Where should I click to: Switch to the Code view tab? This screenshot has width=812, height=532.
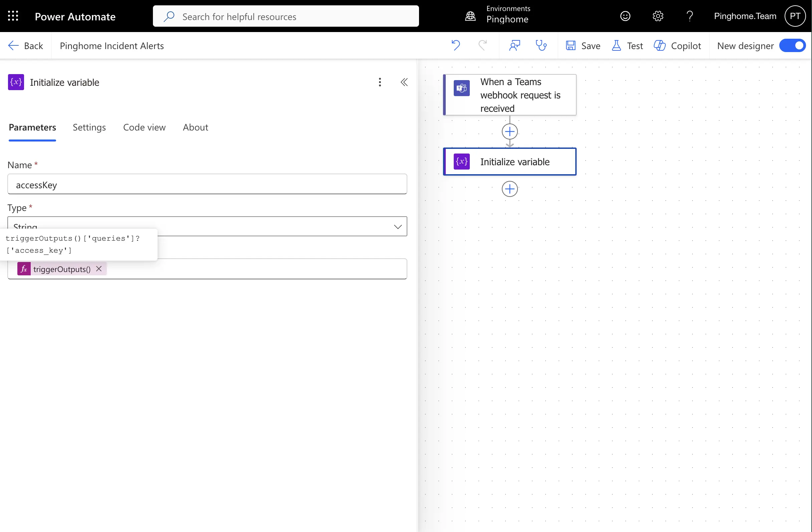pos(144,127)
